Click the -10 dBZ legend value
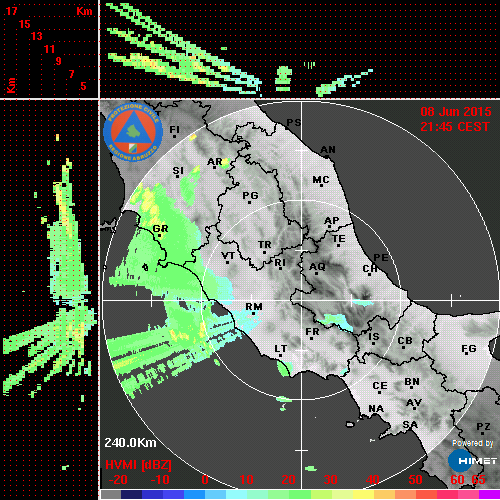This screenshot has width=500, height=500. 160,480
